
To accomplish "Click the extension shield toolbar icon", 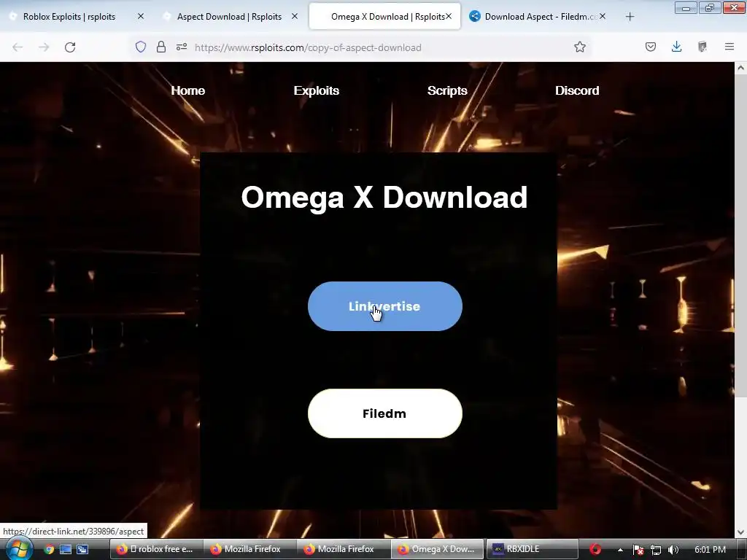I will click(703, 47).
